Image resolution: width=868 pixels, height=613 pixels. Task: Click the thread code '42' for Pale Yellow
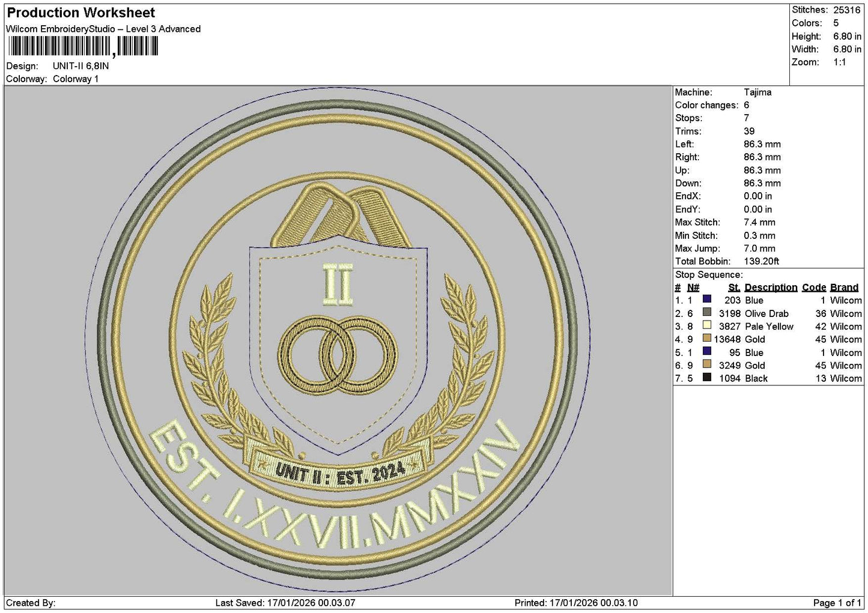pyautogui.click(x=821, y=327)
